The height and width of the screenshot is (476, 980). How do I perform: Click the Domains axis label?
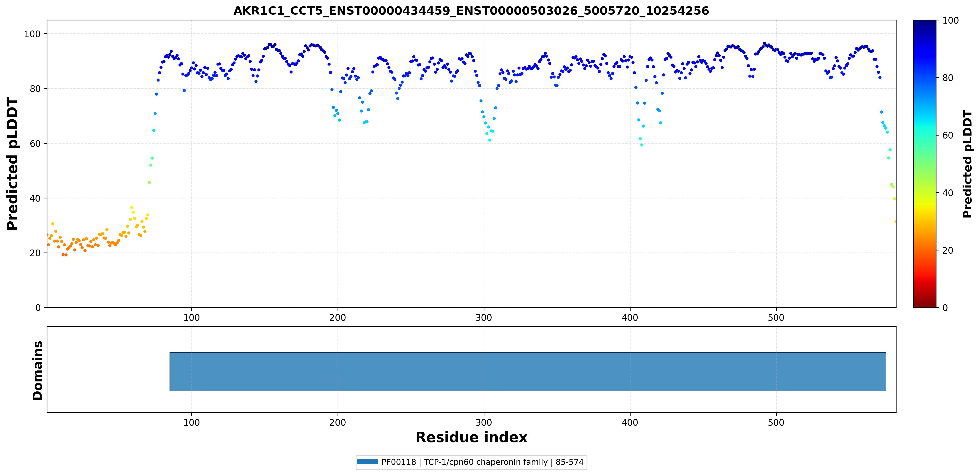pyautogui.click(x=37, y=370)
